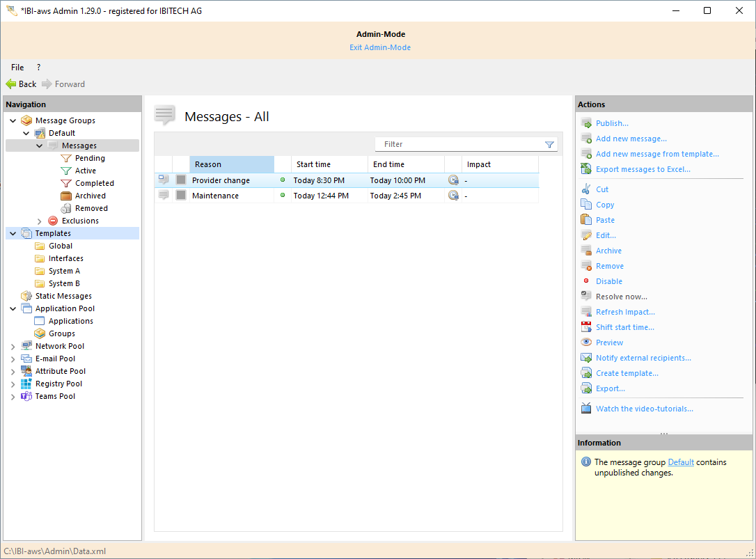Click the Shift start time calendar icon
The image size is (756, 559).
pyautogui.click(x=586, y=327)
